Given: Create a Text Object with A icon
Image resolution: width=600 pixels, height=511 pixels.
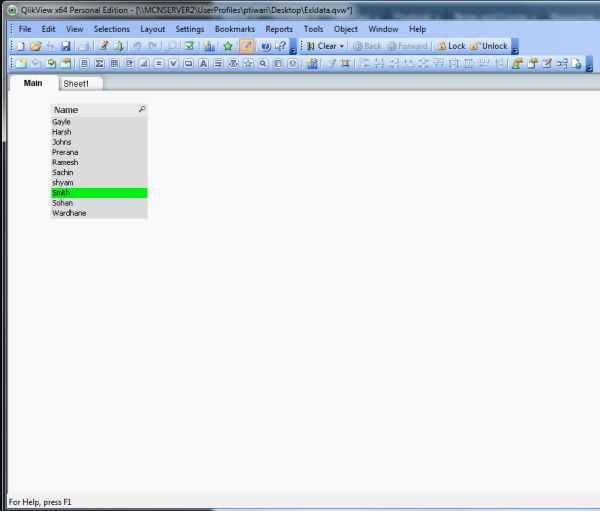Looking at the screenshot, I should [203, 64].
